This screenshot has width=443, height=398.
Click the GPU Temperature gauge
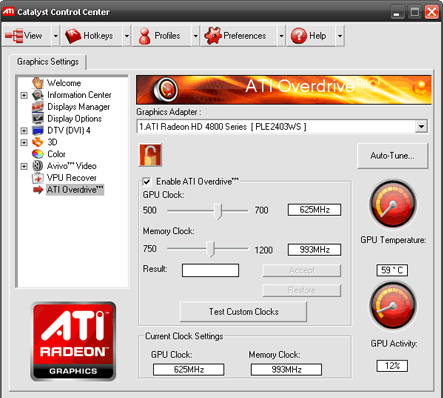[x=393, y=204]
